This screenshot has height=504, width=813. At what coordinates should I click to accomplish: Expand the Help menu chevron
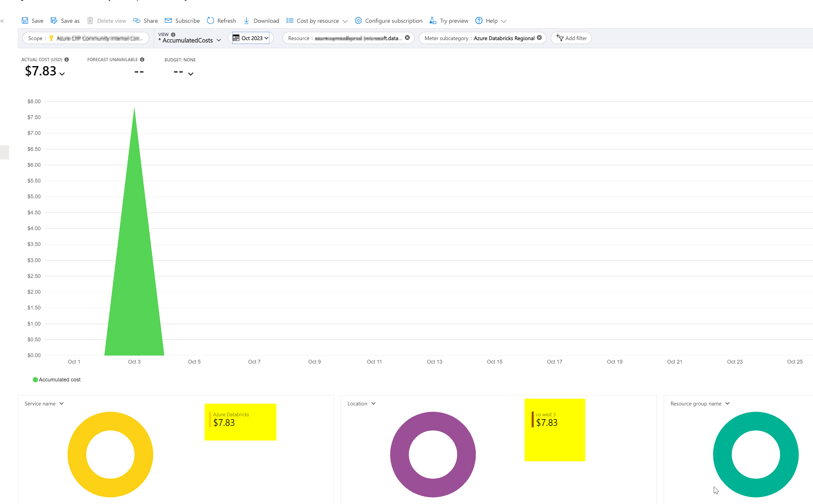[504, 21]
